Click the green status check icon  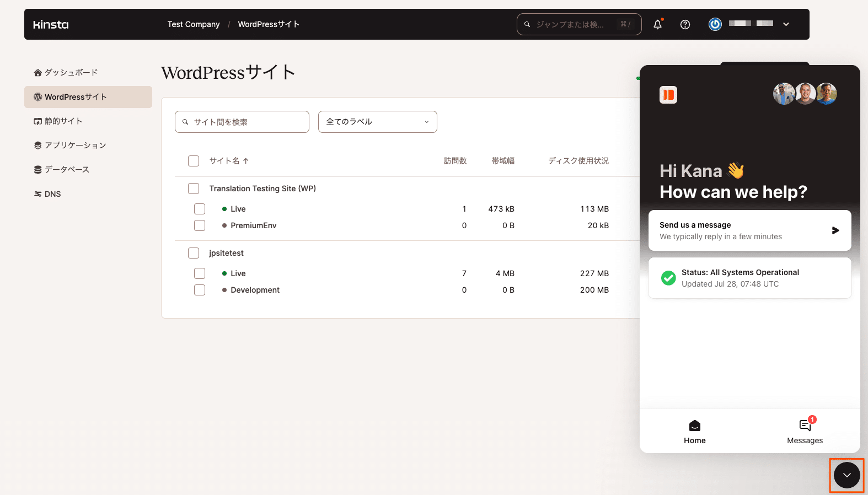(x=668, y=278)
